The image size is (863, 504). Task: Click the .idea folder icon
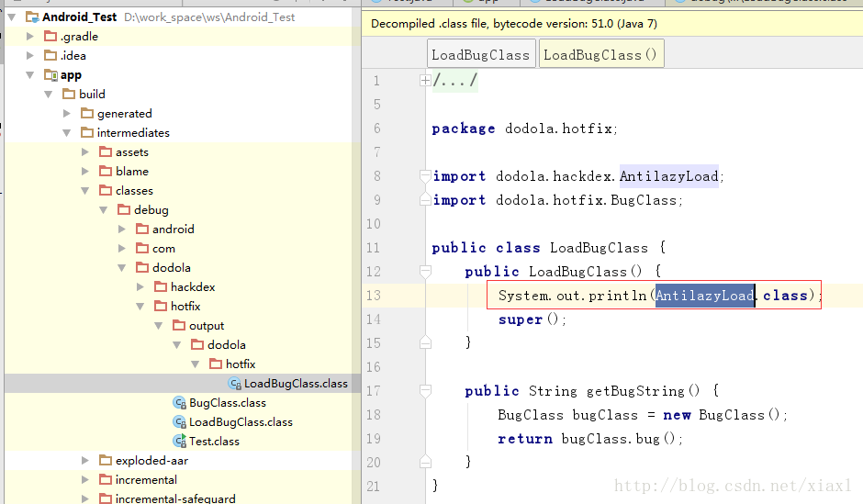point(50,56)
